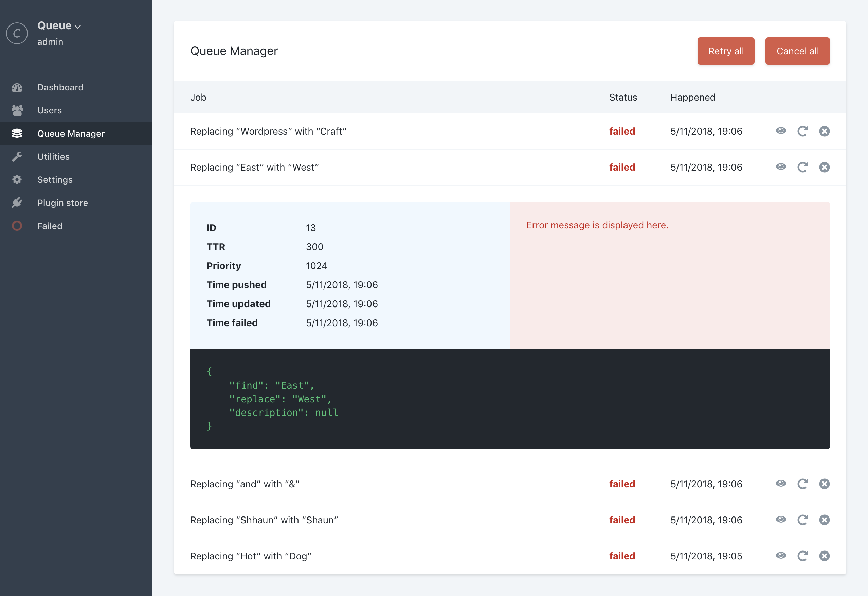
Task: Collapse the expanded job detail for 'East with West'
Action: [781, 167]
